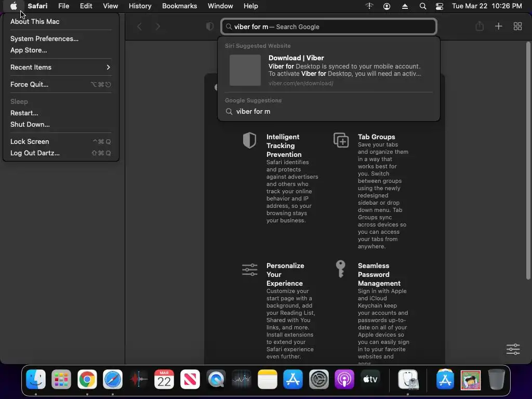The image size is (532, 399).
Task: Open the photo app icon beside Trash
Action: 471,380
